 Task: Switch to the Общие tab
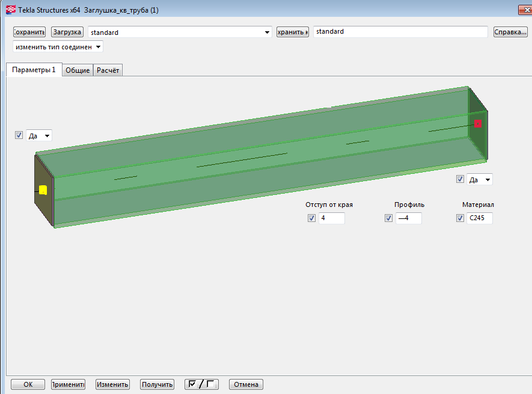pyautogui.click(x=78, y=70)
